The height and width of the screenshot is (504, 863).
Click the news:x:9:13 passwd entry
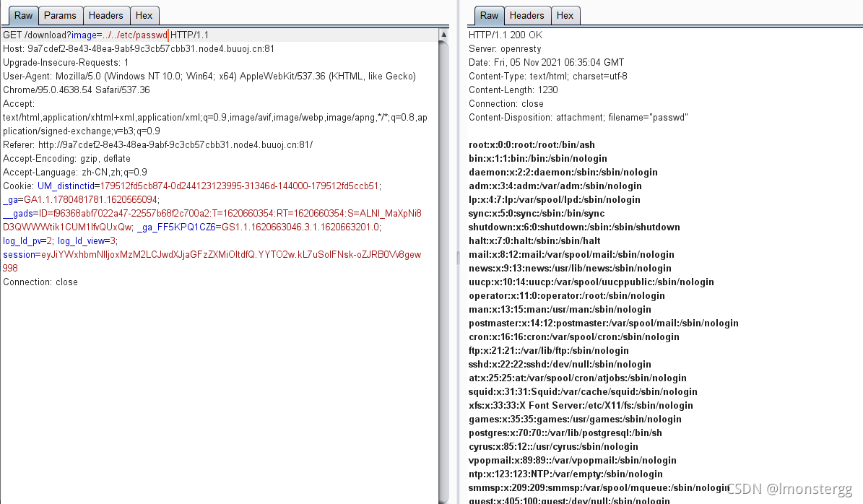[570, 269]
